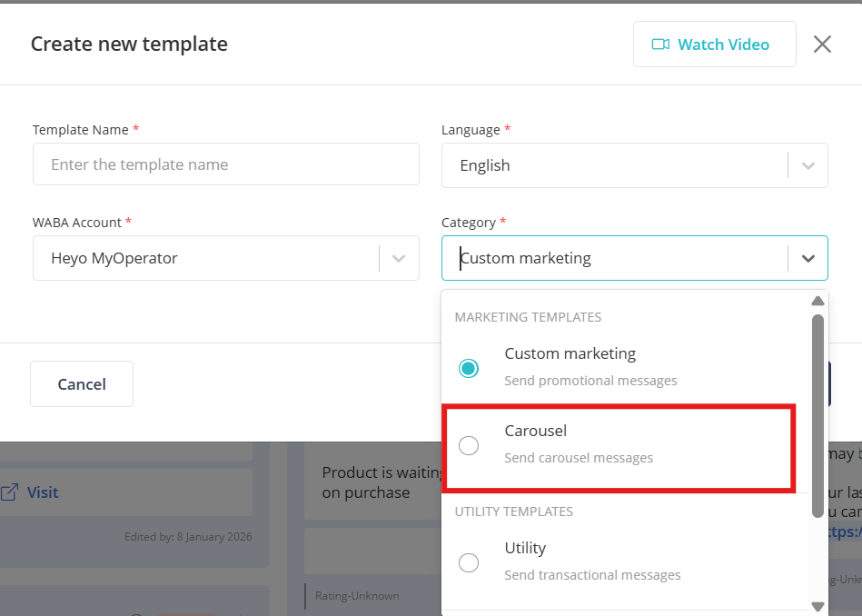The image size is (862, 616).
Task: Collapse the Category dropdown chevron
Action: pos(808,258)
